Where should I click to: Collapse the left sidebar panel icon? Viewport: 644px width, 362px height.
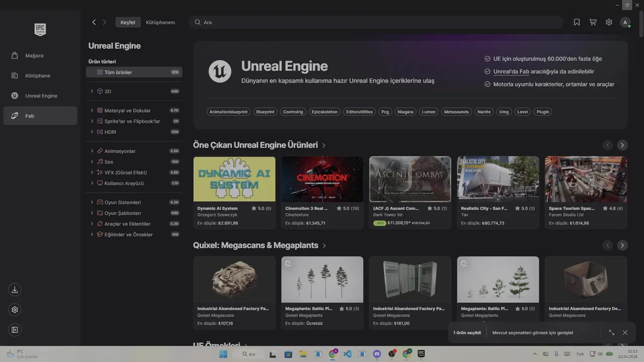pyautogui.click(x=15, y=330)
